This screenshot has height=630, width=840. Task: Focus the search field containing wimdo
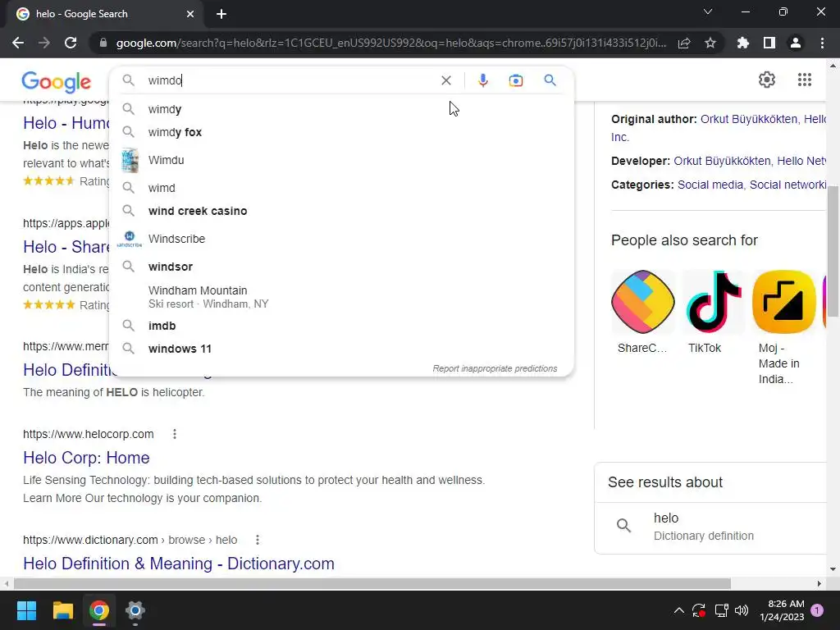290,80
